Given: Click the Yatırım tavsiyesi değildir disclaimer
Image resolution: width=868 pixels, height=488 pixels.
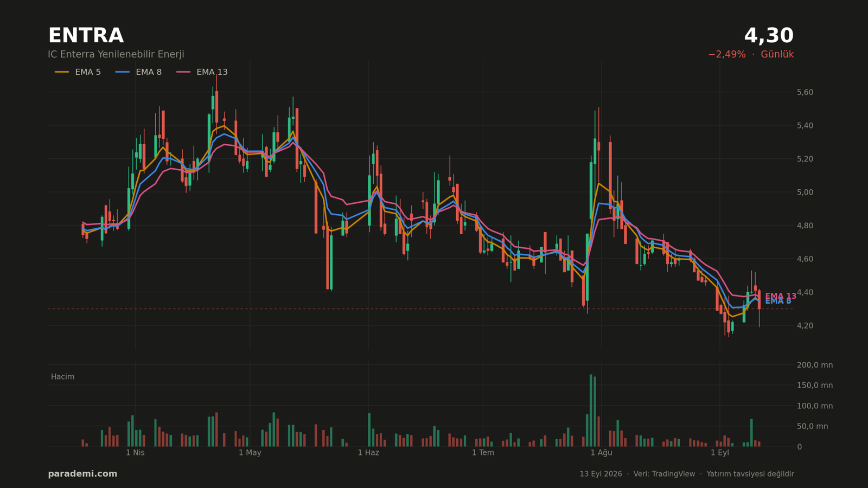Looking at the screenshot, I should pyautogui.click(x=750, y=474).
